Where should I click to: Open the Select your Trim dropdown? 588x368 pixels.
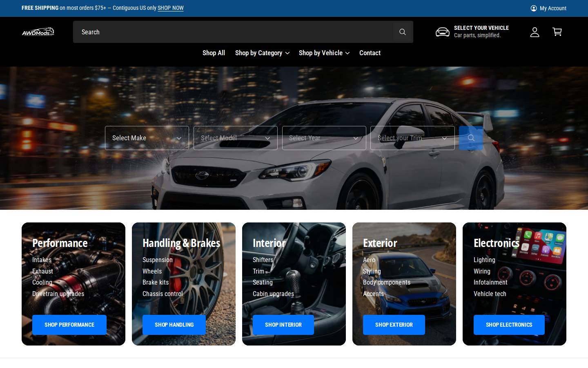(412, 138)
